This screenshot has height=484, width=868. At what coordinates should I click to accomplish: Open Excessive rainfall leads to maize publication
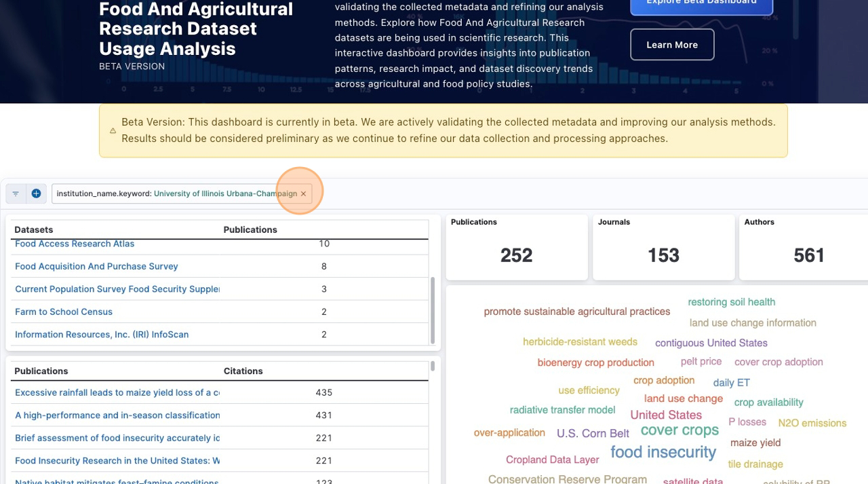click(117, 392)
